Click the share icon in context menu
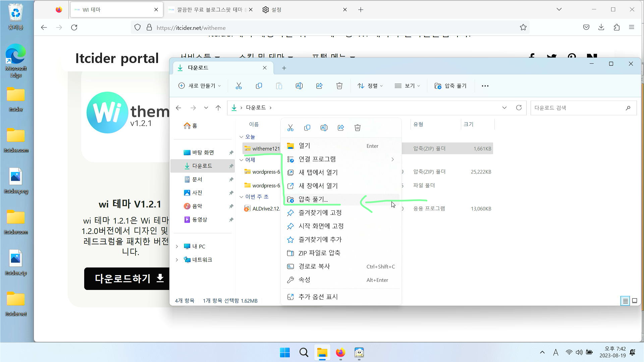Image resolution: width=644 pixels, height=362 pixels. tap(341, 128)
